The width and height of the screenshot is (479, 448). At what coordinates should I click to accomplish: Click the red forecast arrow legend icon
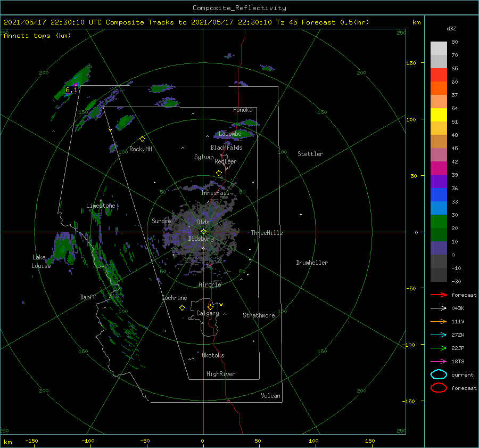(x=439, y=295)
